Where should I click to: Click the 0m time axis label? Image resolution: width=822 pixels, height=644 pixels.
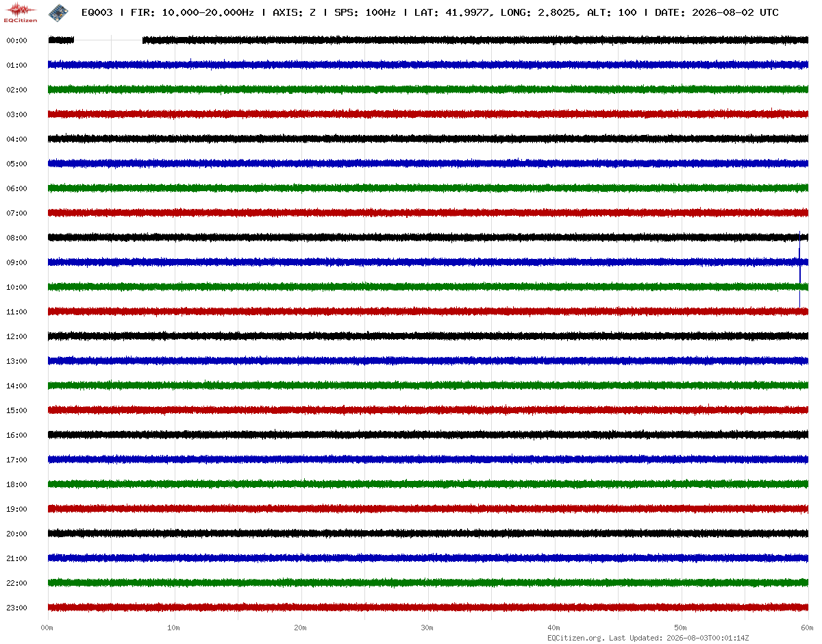(x=47, y=628)
